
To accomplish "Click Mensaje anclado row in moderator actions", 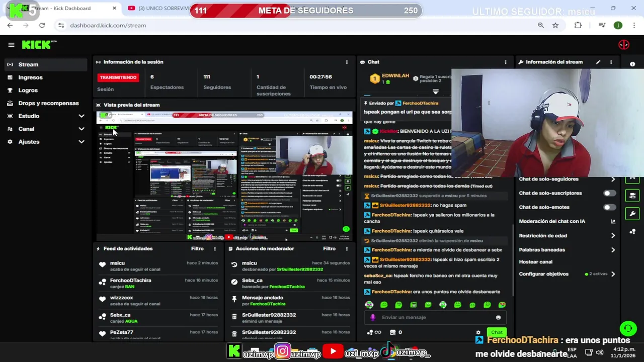I will (290, 300).
